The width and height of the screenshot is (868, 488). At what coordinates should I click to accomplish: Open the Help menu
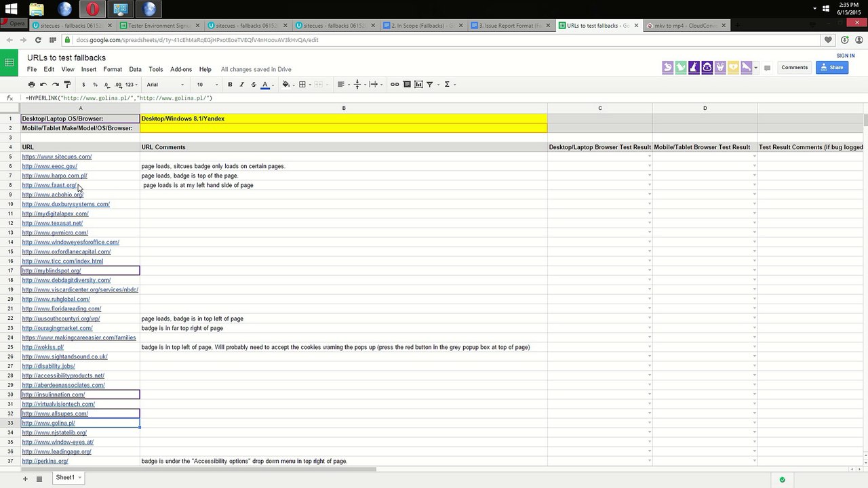pyautogui.click(x=205, y=69)
